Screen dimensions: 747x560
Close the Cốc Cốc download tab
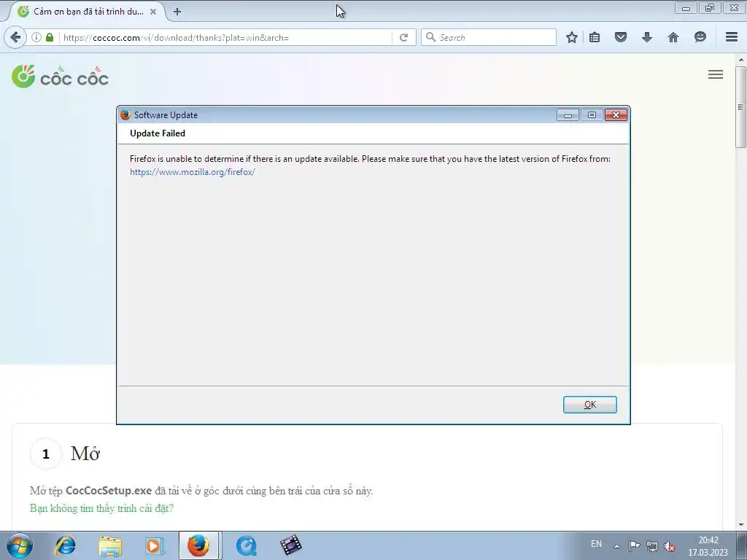(153, 12)
